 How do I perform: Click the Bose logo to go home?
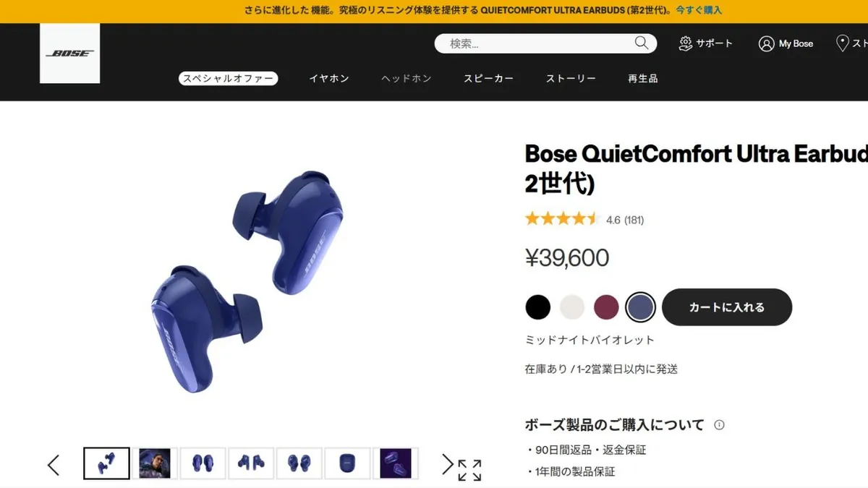(70, 53)
